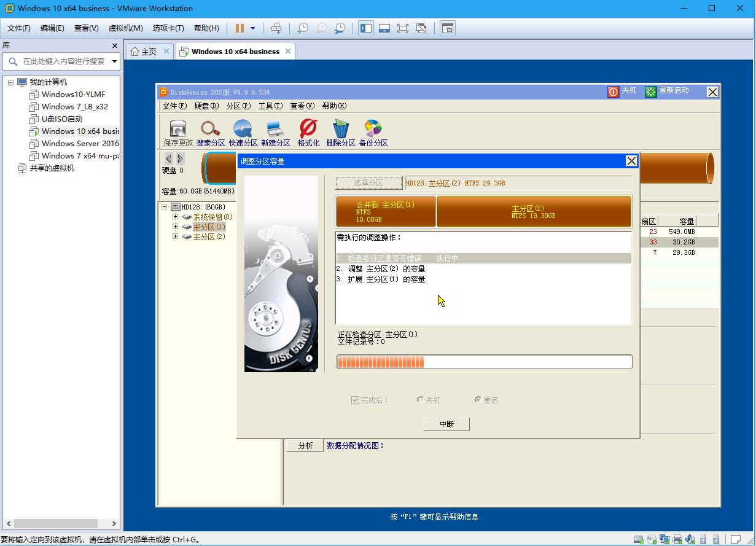Expand the 系统保留(0) tree node
756x546 pixels.
(x=175, y=217)
